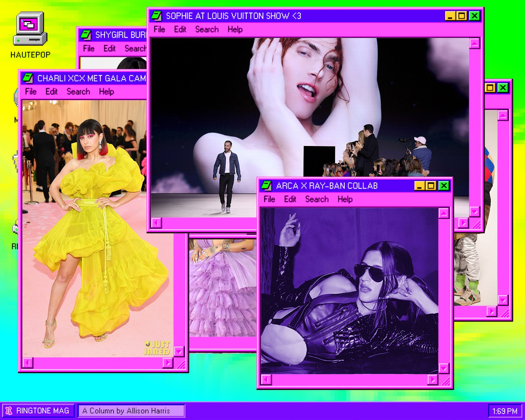
Task: Click the notepad icon in the SHYGIRL window title bar
Action: click(86, 34)
